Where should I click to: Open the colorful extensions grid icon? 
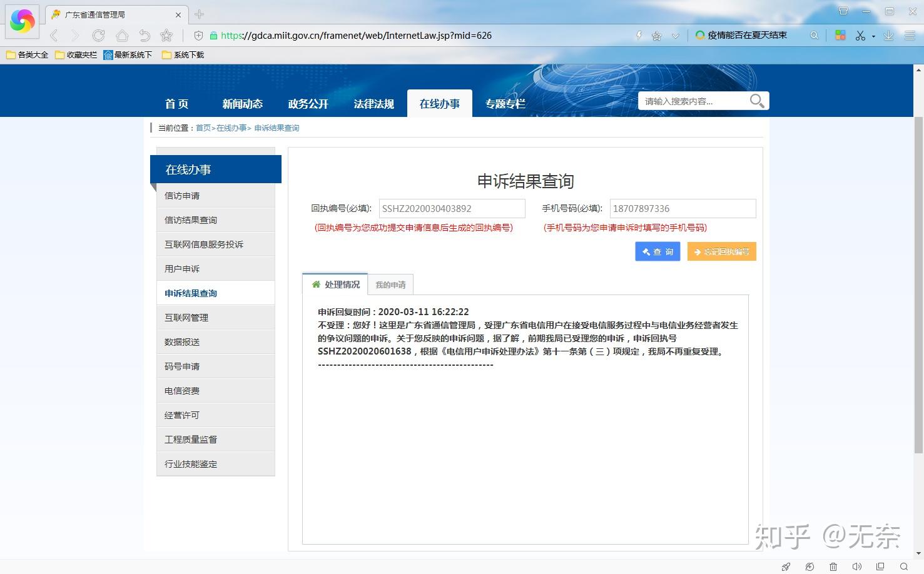[840, 36]
